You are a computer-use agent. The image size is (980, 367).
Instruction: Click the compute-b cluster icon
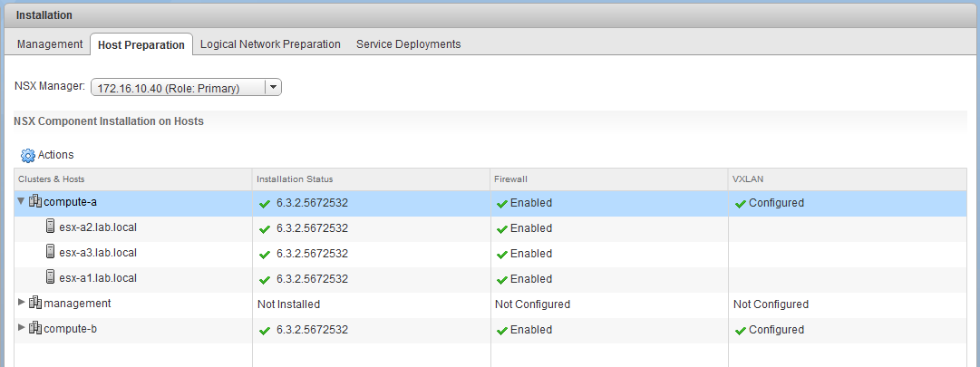point(35,329)
